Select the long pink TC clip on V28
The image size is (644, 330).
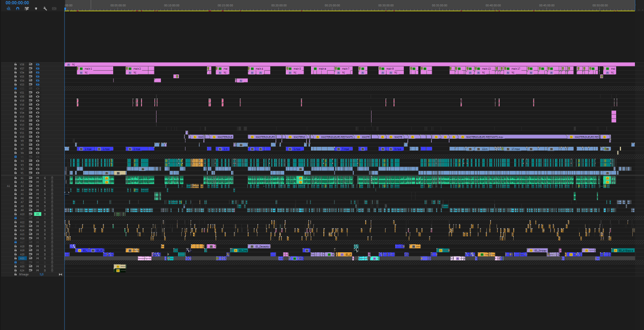349,64
